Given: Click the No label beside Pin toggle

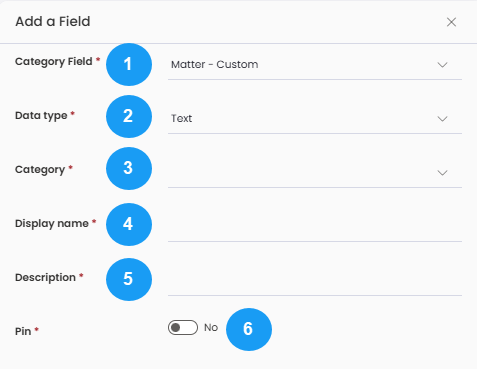Looking at the screenshot, I should click(211, 328).
